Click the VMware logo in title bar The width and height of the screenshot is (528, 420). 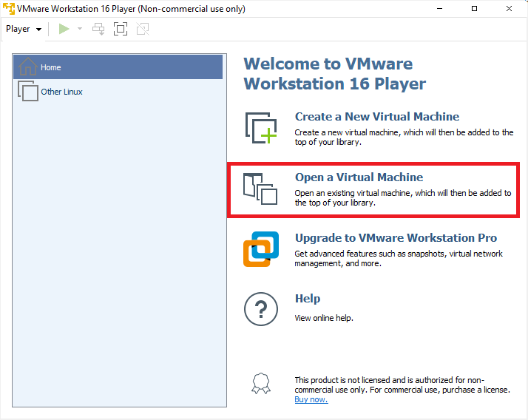coord(9,9)
